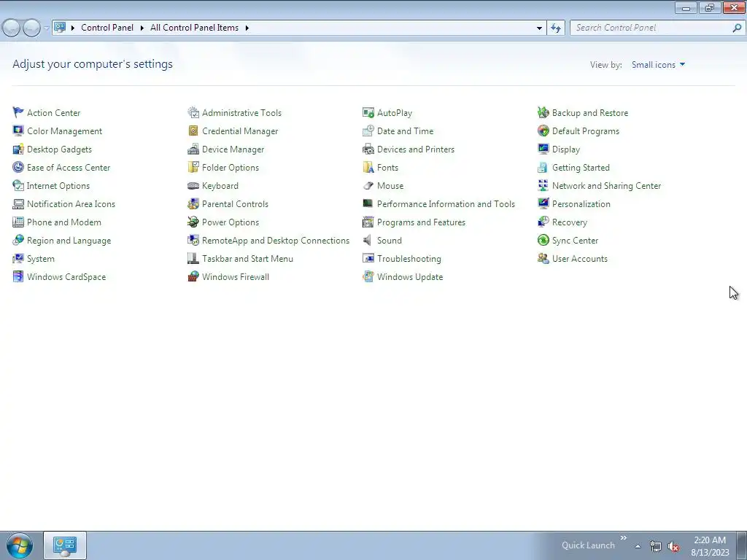Open the Sync Center green icon
Image resolution: width=747 pixels, height=560 pixels.
tap(543, 240)
